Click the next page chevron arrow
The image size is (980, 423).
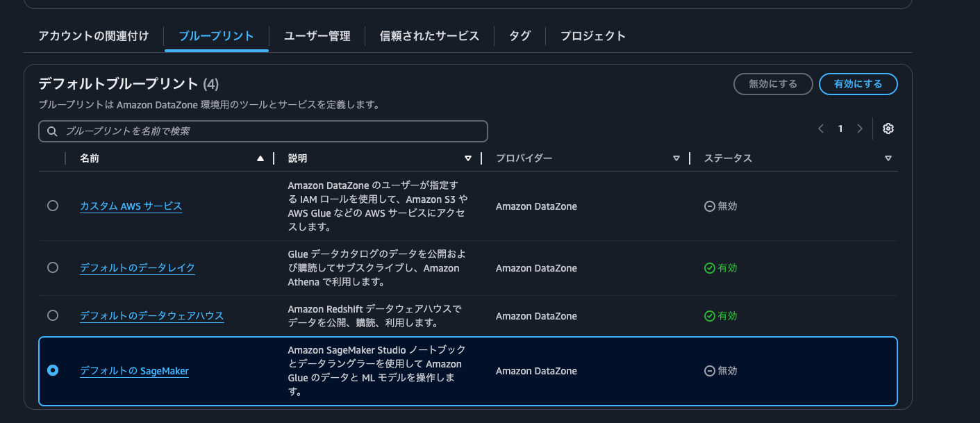[860, 128]
